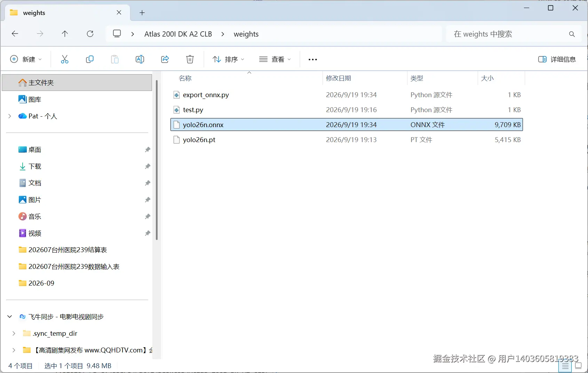Switch to details list view in status bar
This screenshot has height=373, width=588.
click(x=565, y=366)
